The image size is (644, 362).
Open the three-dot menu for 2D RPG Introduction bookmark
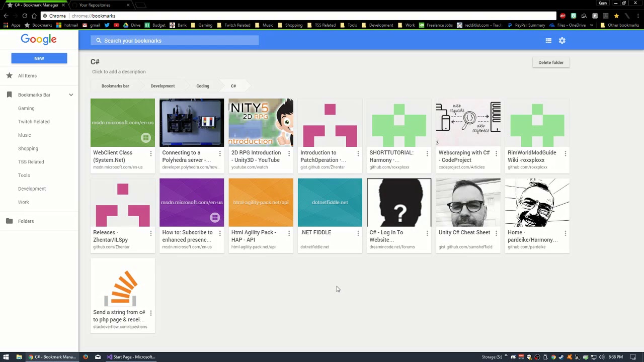289,153
